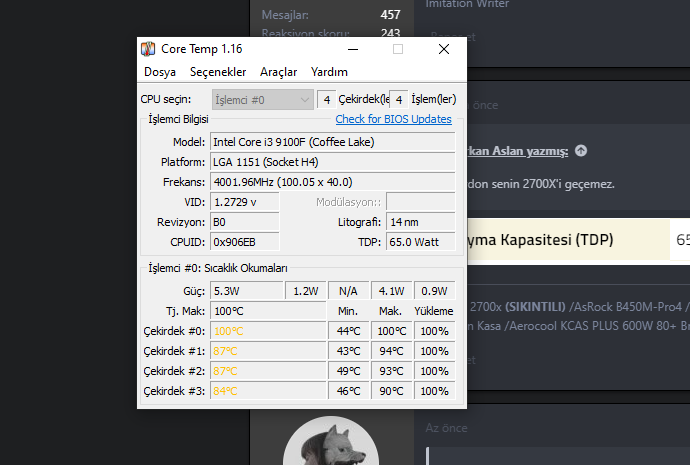Viewport: 690px width, 465px height.
Task: Open the Seçenekler menu
Action: (218, 72)
